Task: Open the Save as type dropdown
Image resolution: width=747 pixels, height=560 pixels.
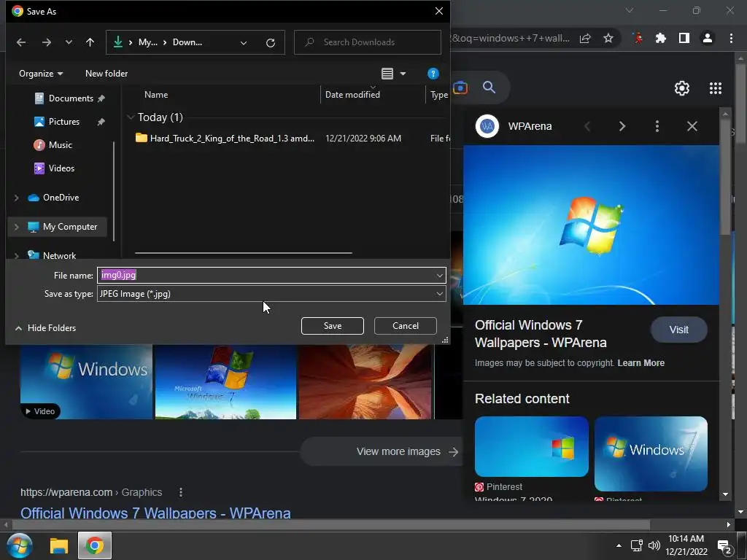Action: pyautogui.click(x=271, y=294)
